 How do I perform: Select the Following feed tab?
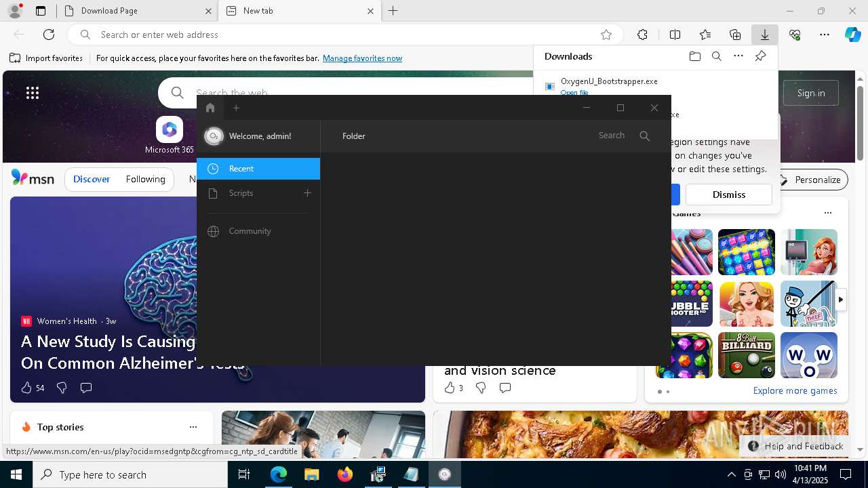tap(145, 179)
